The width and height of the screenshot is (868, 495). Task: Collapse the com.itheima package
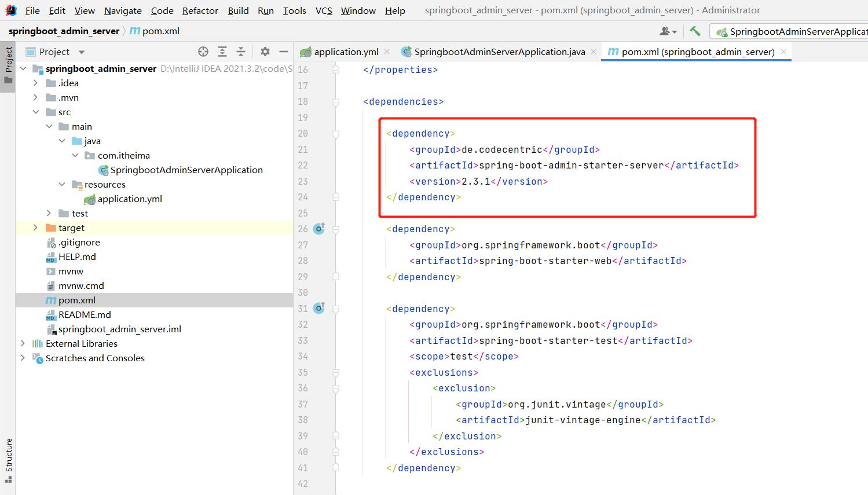click(x=75, y=155)
